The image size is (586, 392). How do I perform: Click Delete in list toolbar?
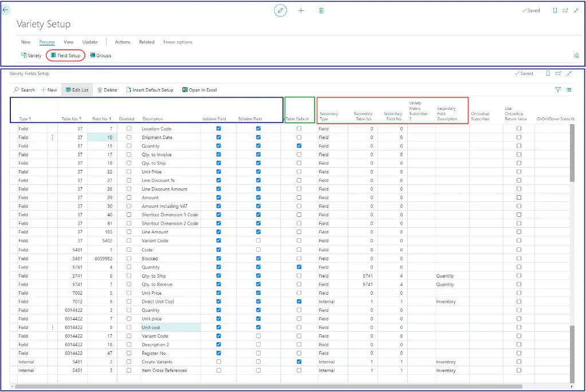coord(107,90)
